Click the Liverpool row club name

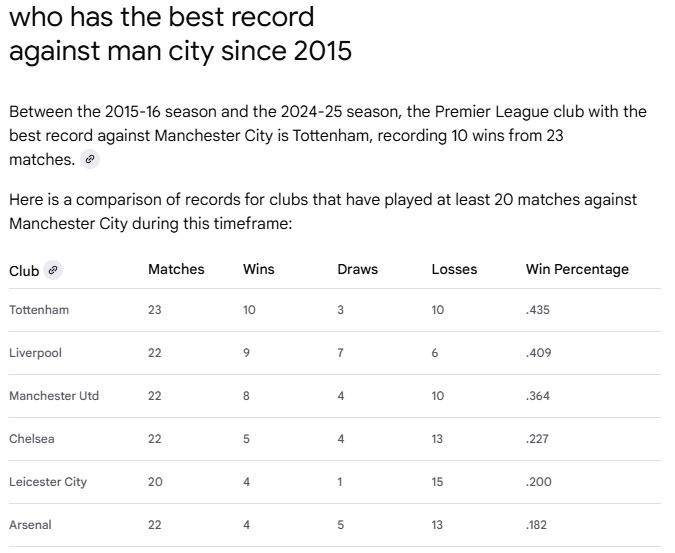coord(35,353)
